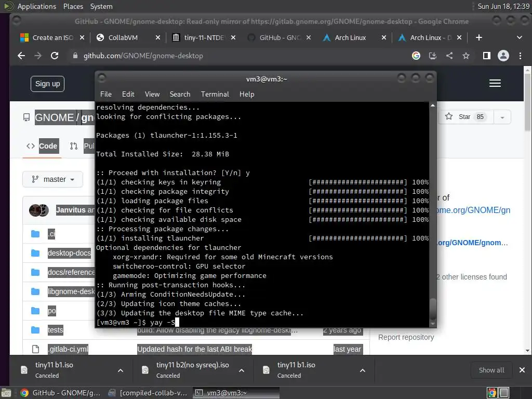Screen dimensions: 532x399
Task: Click Chrome icon in the bottom-right tray
Action: pos(491,393)
